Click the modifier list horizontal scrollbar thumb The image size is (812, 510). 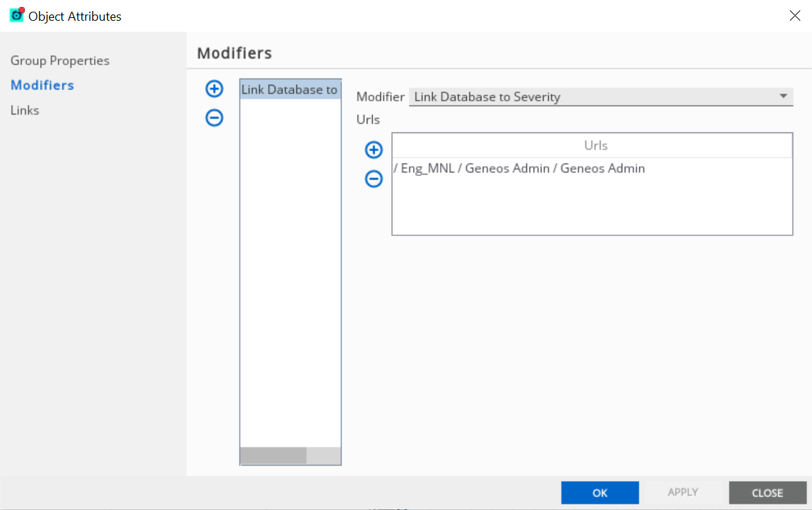[x=273, y=455]
